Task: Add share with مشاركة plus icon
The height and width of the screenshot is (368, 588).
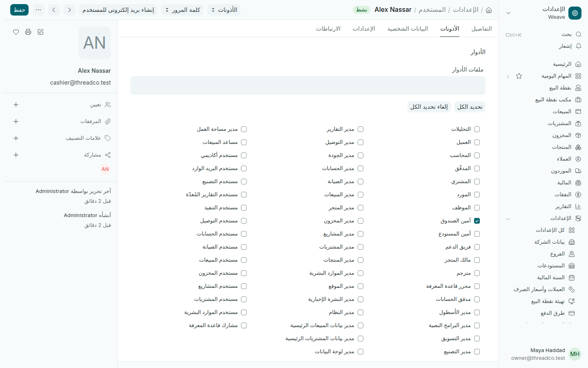Action: click(16, 155)
